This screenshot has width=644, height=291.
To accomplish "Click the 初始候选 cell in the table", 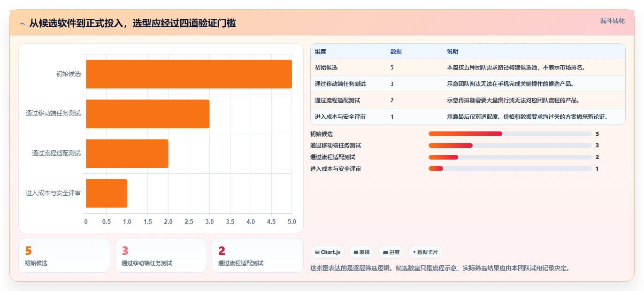I will (326, 68).
